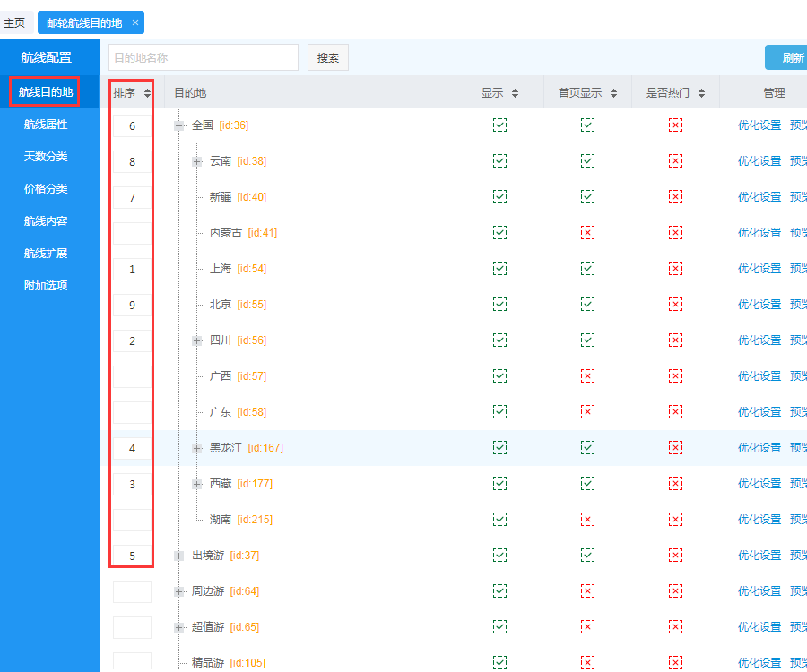Sort by 是否热门 column arrows
This screenshot has height=672, width=807.
click(701, 93)
